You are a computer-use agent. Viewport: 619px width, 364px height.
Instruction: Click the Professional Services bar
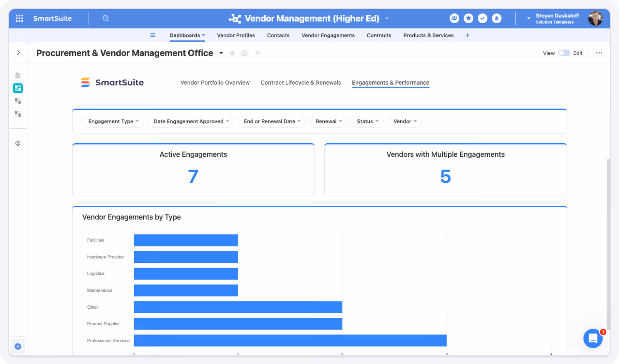point(290,340)
